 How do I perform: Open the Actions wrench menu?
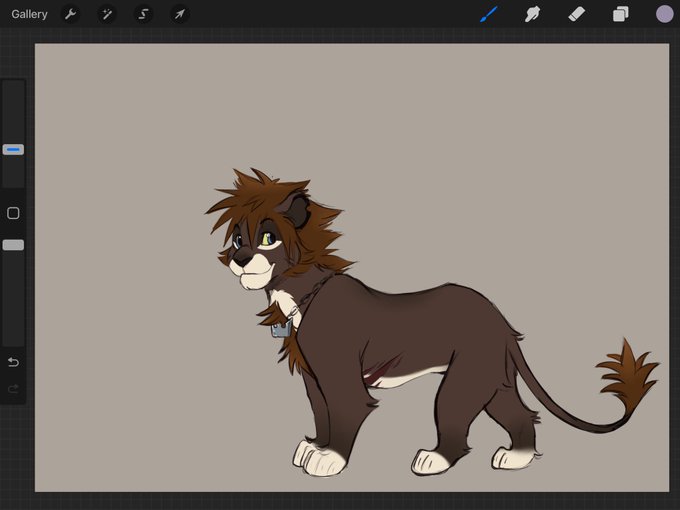coord(71,14)
